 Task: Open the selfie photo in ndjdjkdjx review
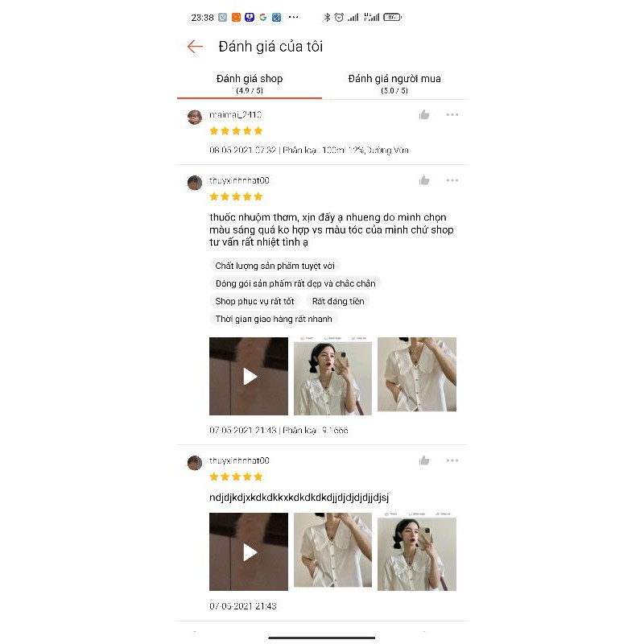point(417,551)
